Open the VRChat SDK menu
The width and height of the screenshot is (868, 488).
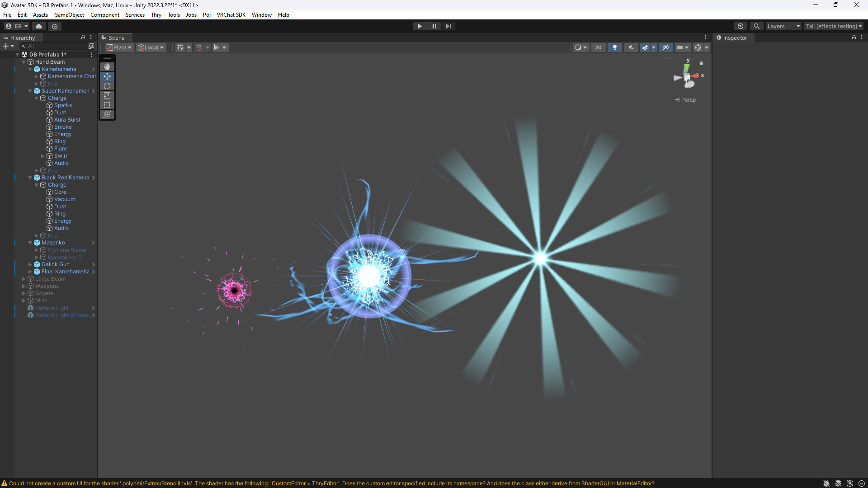pos(231,14)
